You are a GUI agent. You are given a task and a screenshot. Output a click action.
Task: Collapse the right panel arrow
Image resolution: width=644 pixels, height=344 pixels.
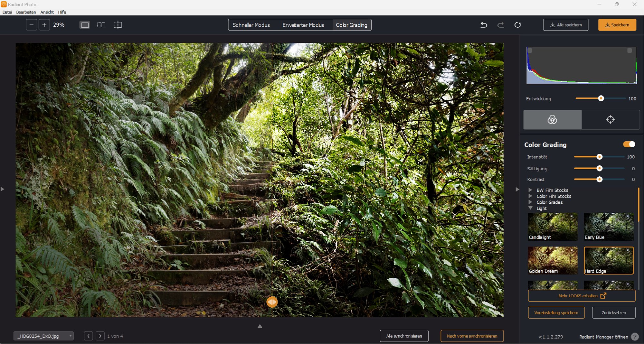coord(517,189)
